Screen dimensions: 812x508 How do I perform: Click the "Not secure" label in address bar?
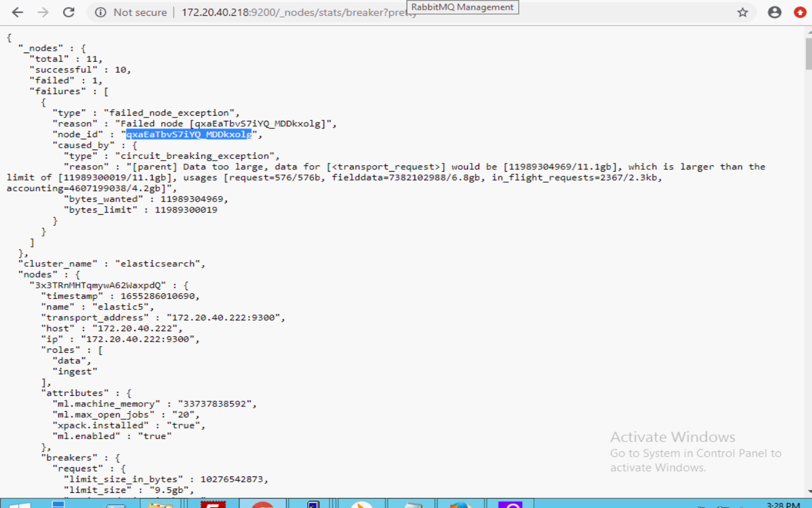(140, 12)
